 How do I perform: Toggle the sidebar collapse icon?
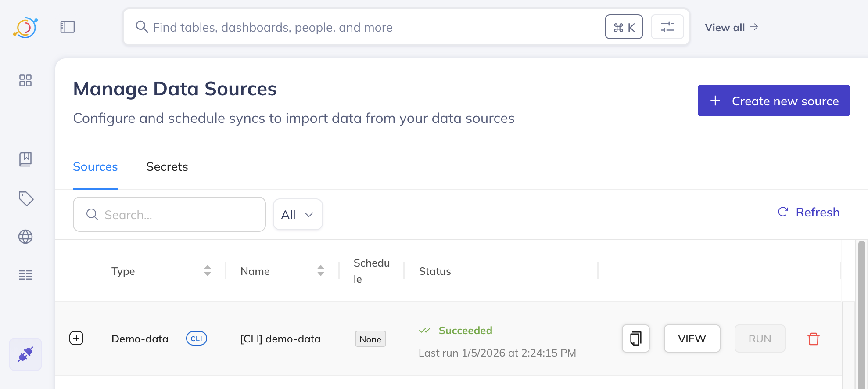(68, 27)
